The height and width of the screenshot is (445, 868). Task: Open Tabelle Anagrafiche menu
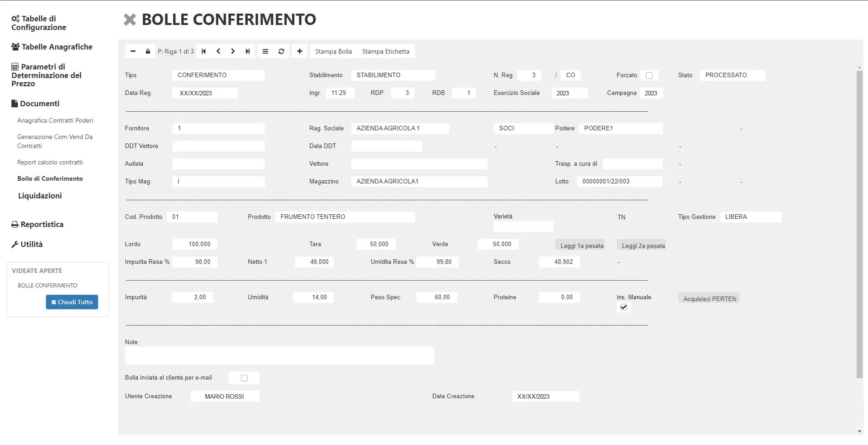52,47
